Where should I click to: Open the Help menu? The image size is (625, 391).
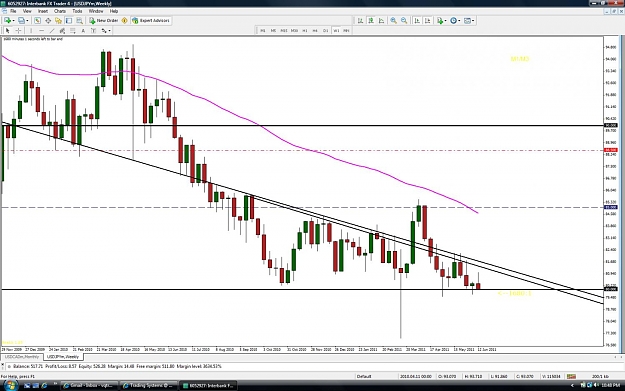[114, 11]
